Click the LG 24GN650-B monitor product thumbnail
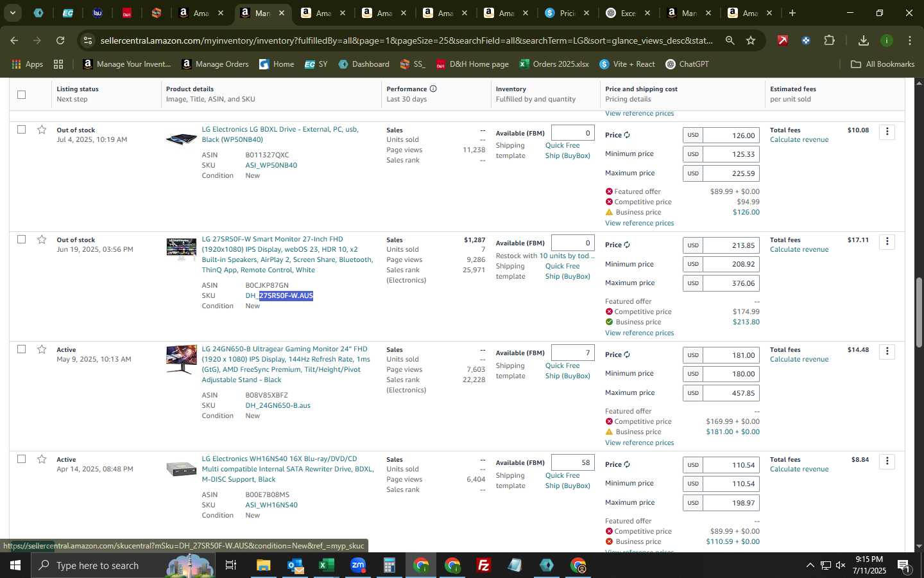 pyautogui.click(x=182, y=360)
